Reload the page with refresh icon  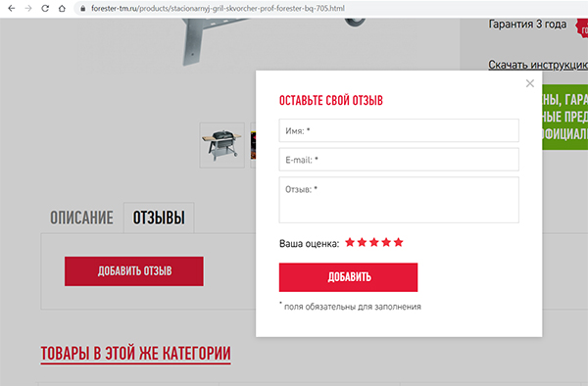[45, 8]
